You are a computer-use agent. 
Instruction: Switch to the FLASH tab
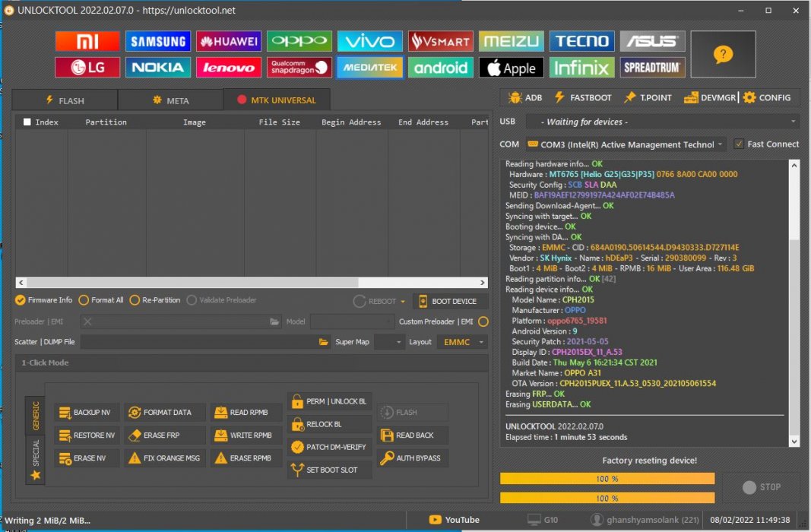tap(65, 100)
